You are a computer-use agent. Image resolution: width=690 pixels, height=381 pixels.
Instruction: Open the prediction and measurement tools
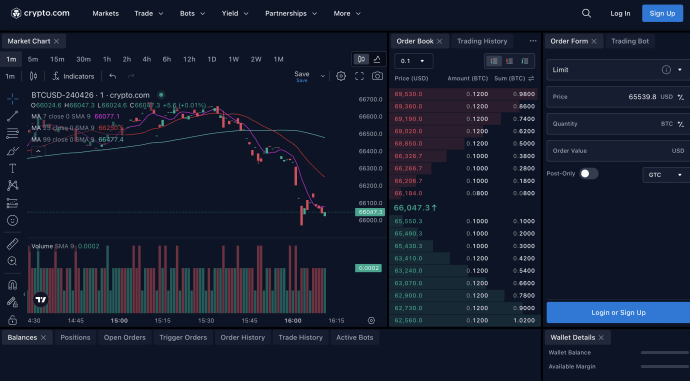coord(12,203)
